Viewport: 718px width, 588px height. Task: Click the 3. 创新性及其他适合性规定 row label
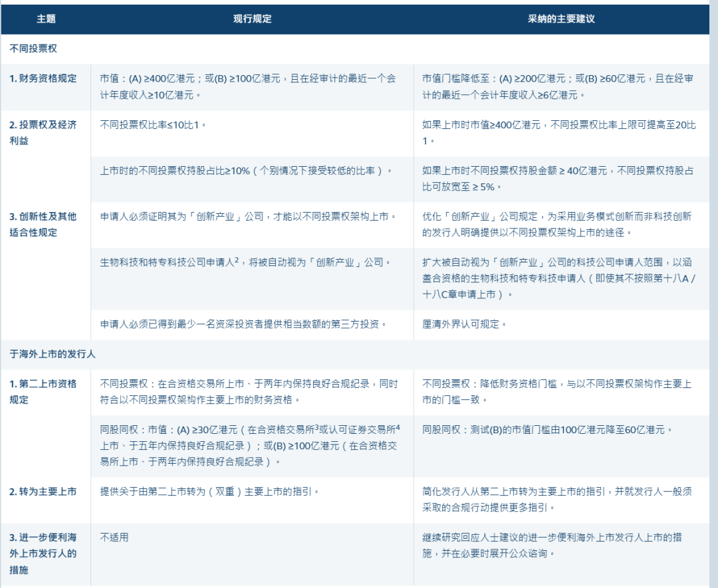43,224
